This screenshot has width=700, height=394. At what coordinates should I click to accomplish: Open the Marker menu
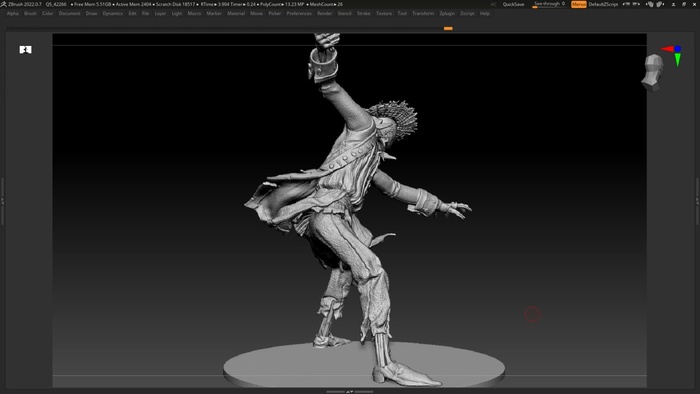214,13
